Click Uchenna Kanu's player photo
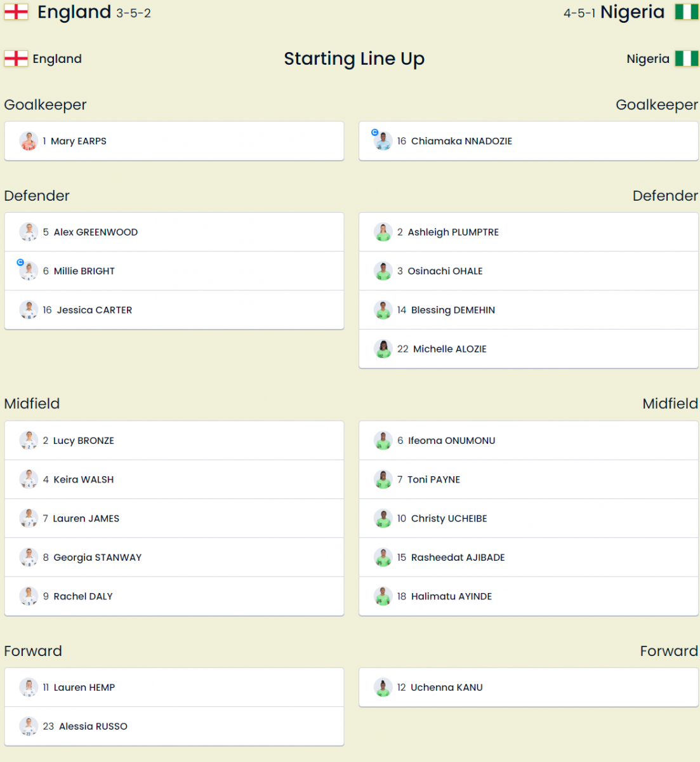This screenshot has width=700, height=762. click(383, 687)
